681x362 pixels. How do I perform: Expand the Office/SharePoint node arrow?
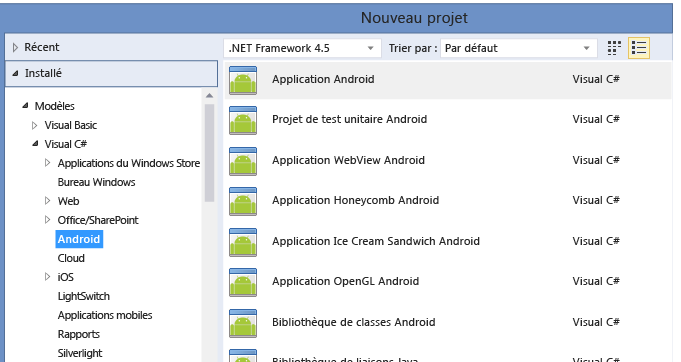(48, 220)
